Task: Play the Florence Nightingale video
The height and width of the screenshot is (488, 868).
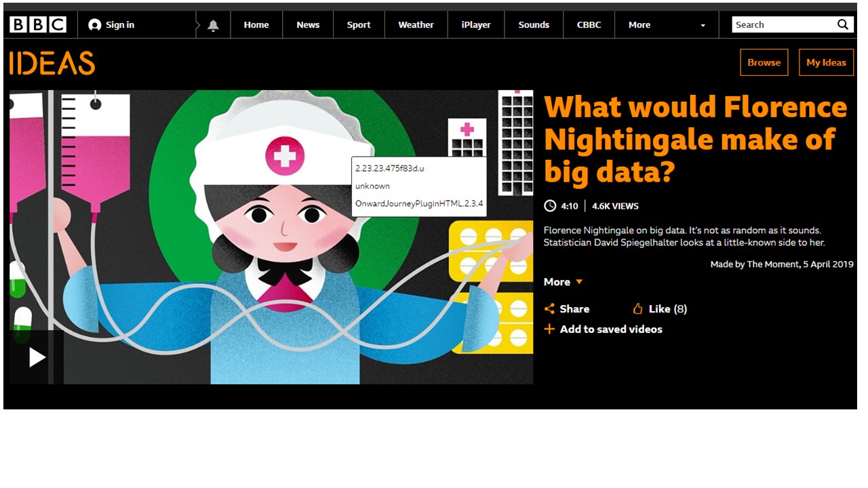Action: point(37,357)
